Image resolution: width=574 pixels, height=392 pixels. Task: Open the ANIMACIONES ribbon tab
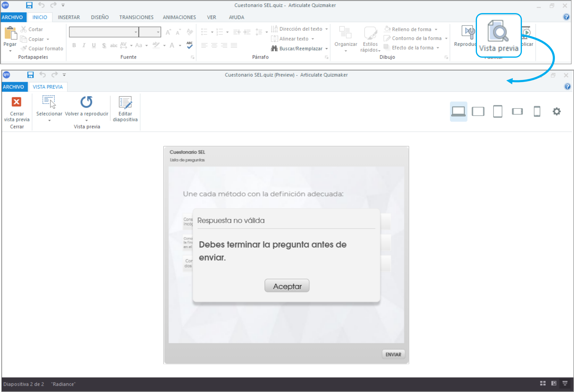179,17
